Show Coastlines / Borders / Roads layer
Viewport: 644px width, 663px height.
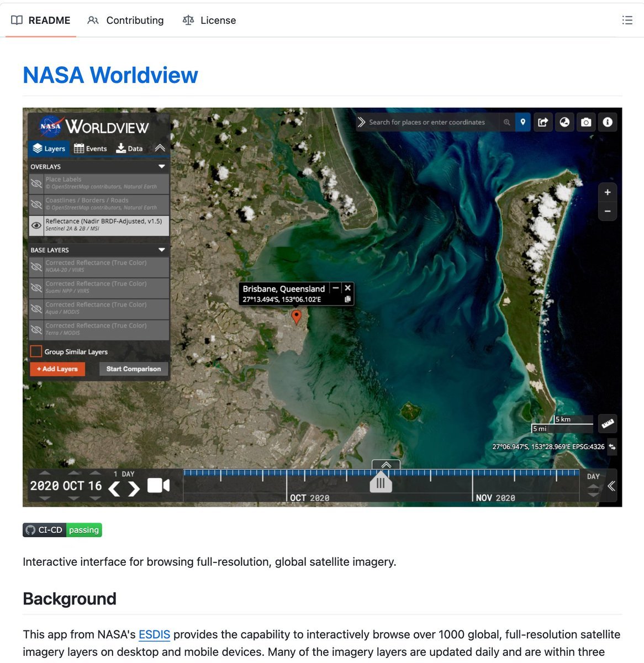[36, 204]
